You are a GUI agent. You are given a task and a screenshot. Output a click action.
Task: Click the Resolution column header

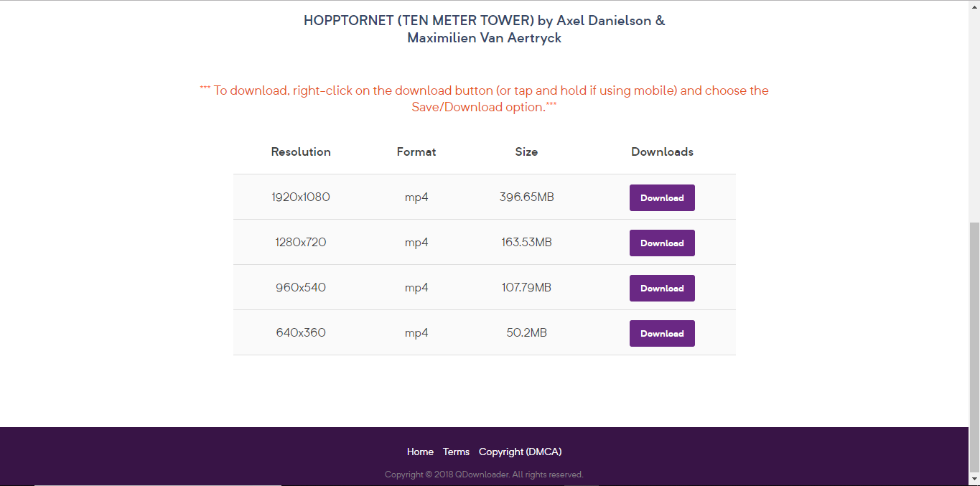pyautogui.click(x=301, y=151)
